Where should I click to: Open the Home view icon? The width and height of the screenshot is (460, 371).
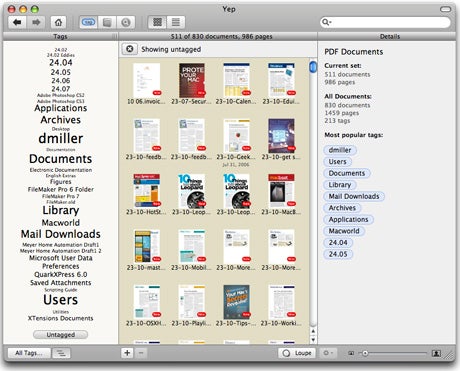tap(58, 22)
